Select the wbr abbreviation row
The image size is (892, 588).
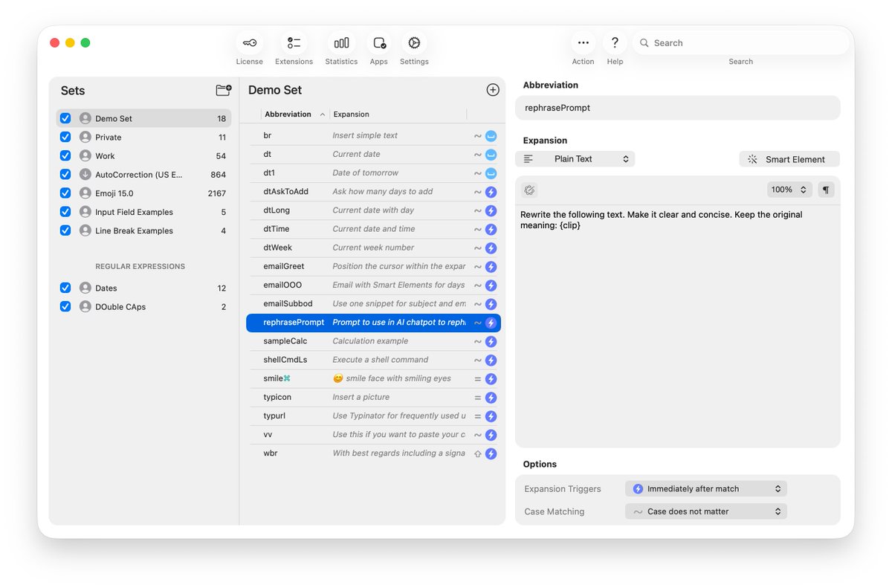pyautogui.click(x=373, y=453)
